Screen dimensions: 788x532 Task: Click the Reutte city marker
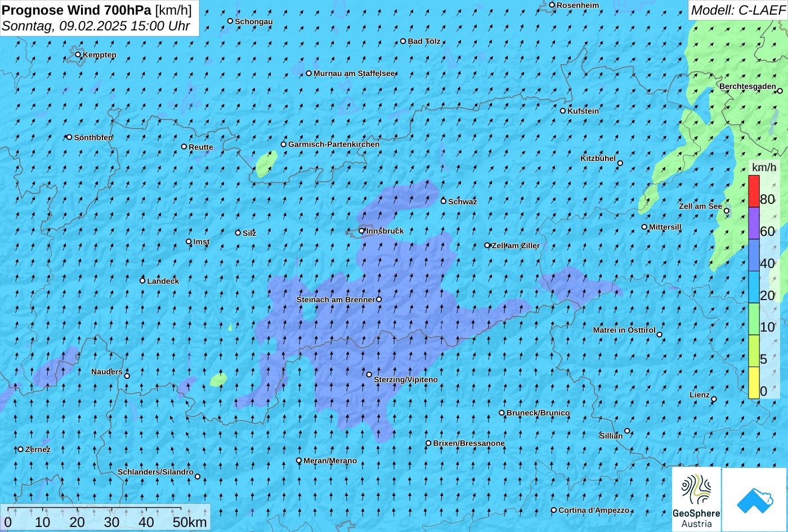click(x=184, y=146)
